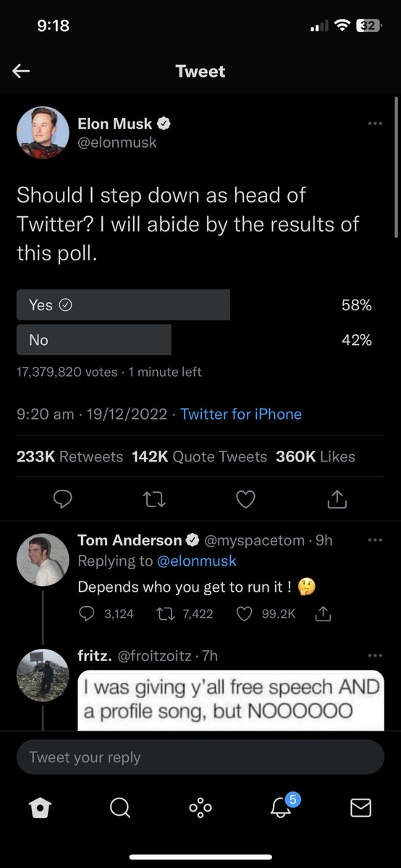Select the No poll option
Screen dimensions: 401x868
coord(94,339)
